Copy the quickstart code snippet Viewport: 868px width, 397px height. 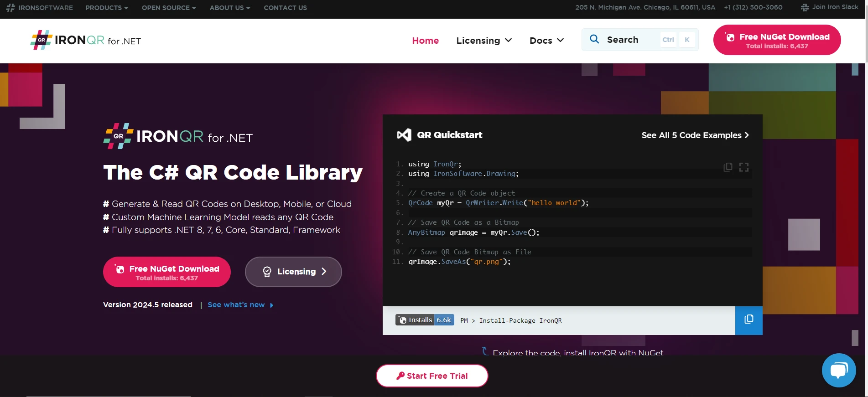(x=728, y=167)
